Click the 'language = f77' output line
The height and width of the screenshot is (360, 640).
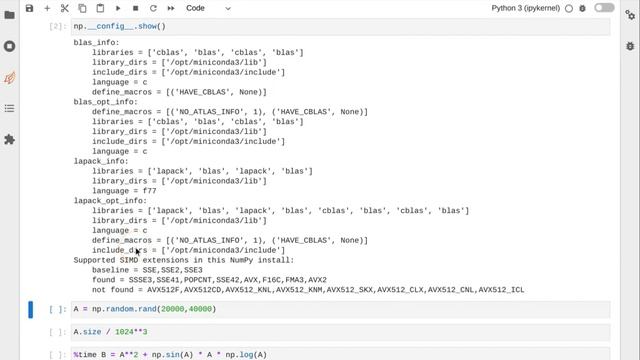(124, 191)
